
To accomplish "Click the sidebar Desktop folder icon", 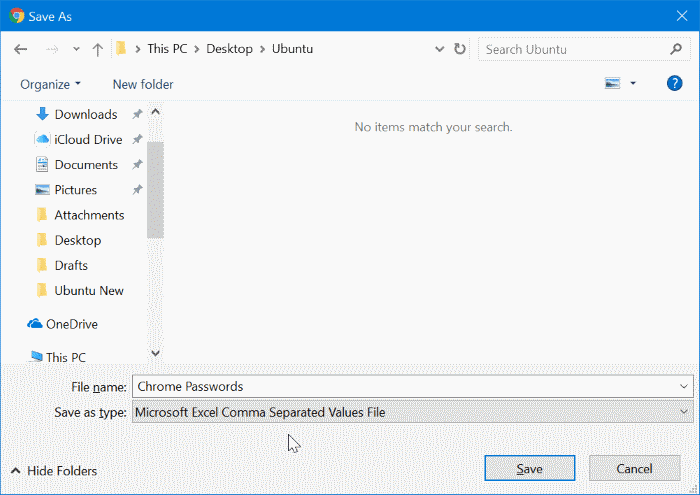I will click(x=42, y=240).
